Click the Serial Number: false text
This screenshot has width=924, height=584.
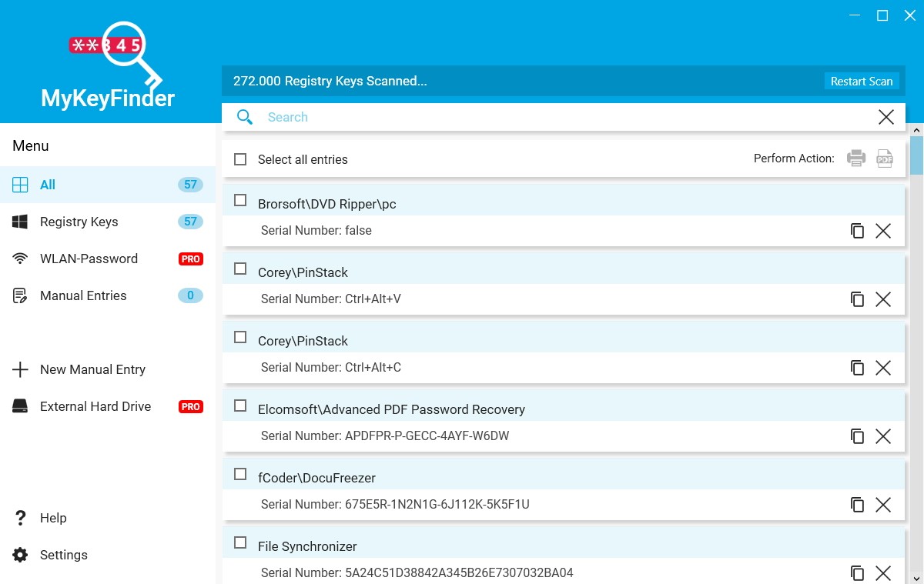click(x=316, y=230)
